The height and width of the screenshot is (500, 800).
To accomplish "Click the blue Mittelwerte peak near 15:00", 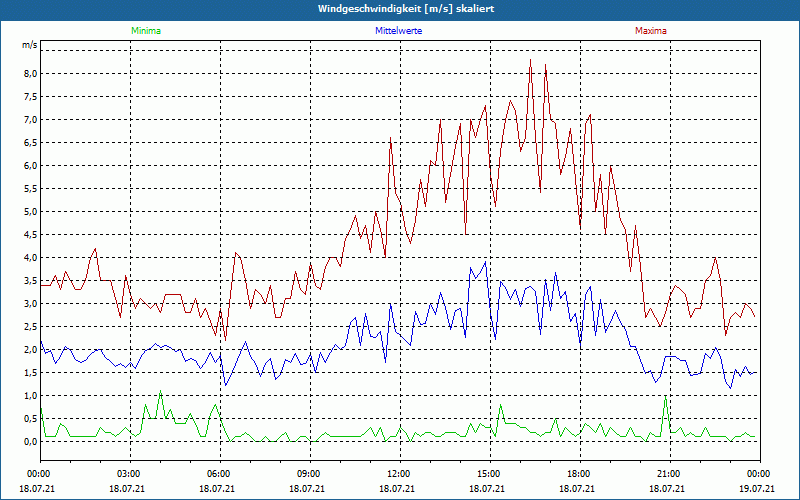I will [485, 262].
